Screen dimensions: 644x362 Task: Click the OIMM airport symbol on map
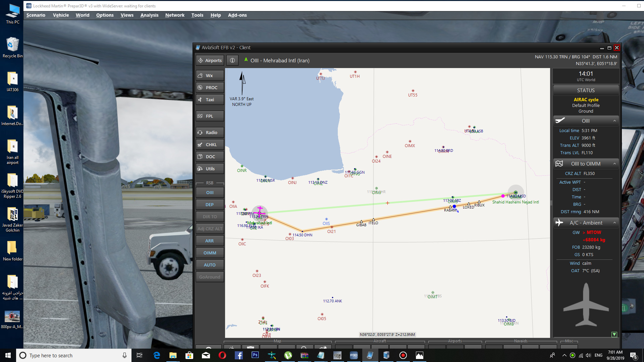tap(516, 193)
